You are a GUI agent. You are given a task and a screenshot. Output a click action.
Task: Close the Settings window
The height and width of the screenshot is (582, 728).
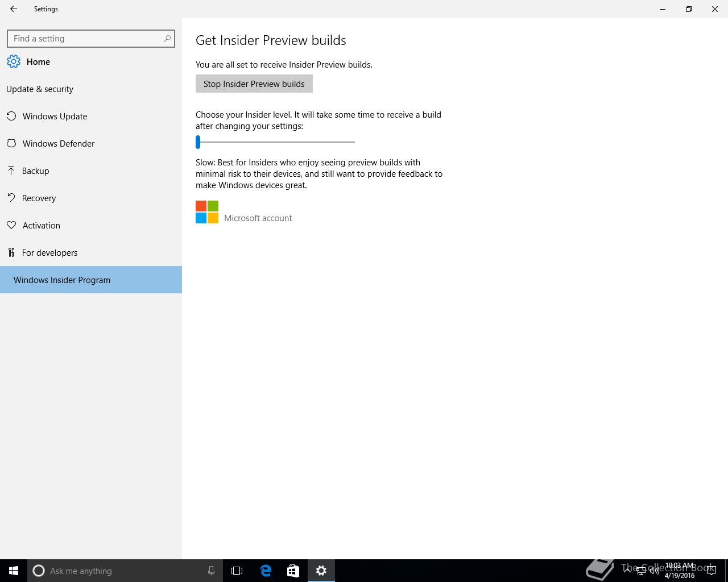[715, 9]
